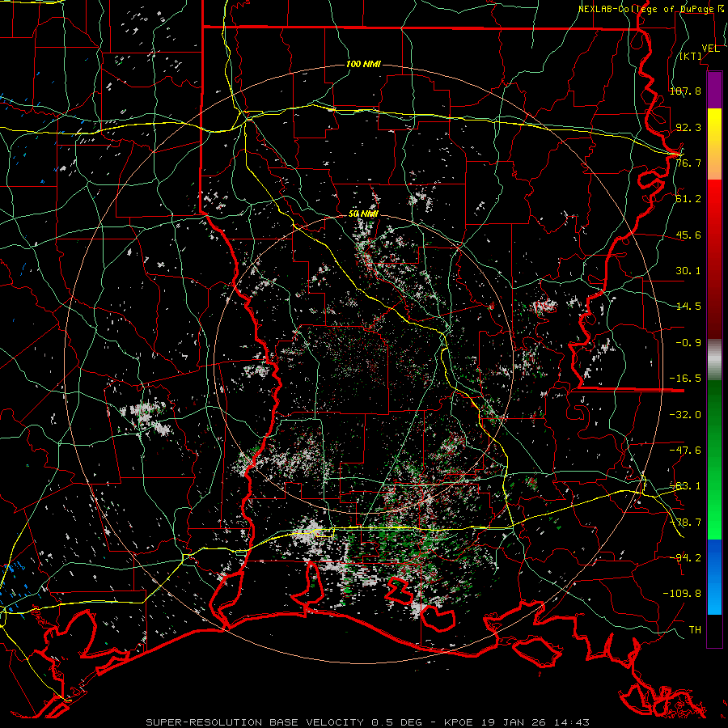Click the Super-Resolution Base Velocity caption
Image resolution: width=728 pixels, height=728 pixels.
[368, 722]
